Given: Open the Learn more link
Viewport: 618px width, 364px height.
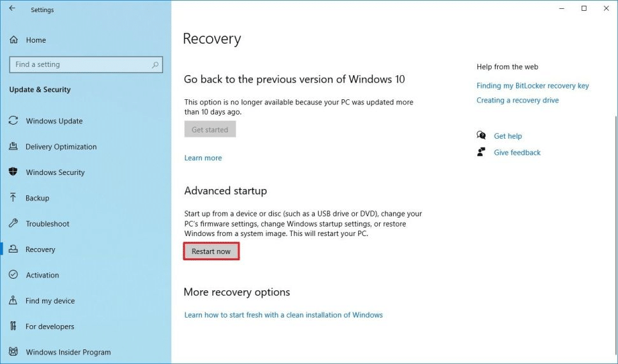Looking at the screenshot, I should [x=203, y=158].
